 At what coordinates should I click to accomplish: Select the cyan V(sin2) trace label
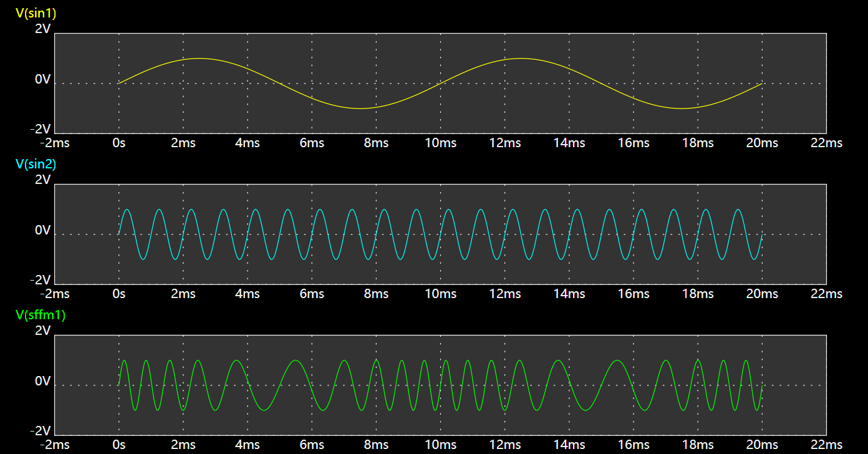point(36,164)
